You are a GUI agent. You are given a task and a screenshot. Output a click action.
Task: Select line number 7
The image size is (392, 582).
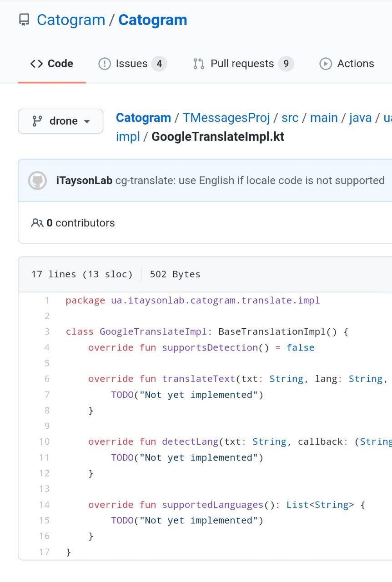[46, 395]
